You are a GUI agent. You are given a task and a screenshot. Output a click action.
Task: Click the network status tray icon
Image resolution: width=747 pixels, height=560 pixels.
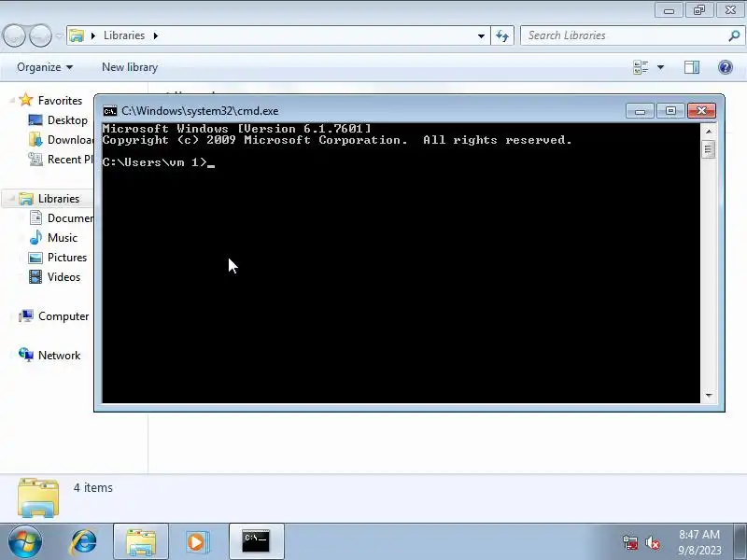[x=630, y=542]
